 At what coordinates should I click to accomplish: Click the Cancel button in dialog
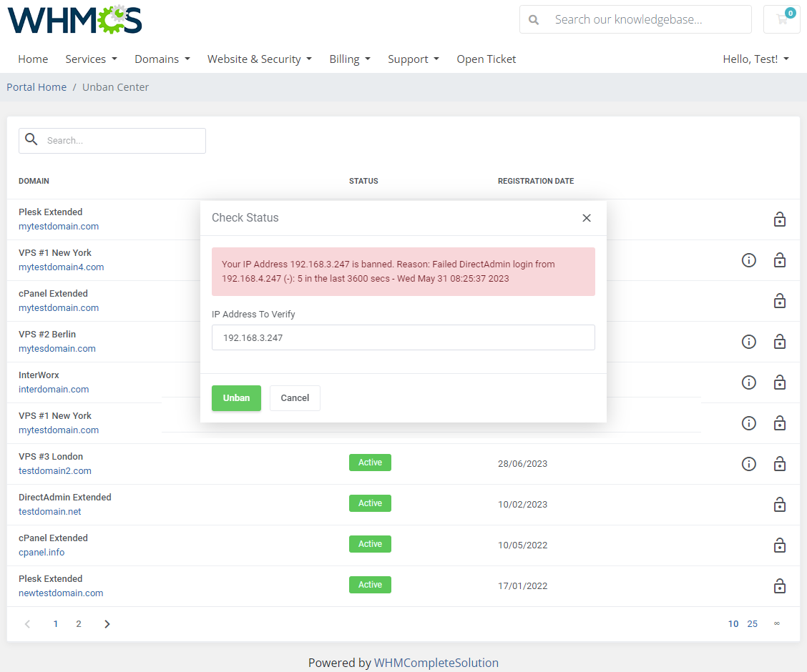[x=295, y=398]
